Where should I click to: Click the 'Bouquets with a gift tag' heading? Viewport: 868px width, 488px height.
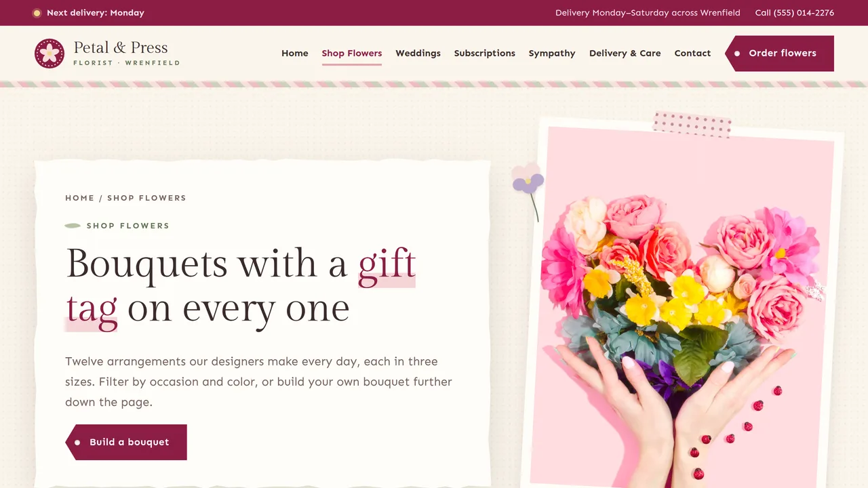[241, 286]
